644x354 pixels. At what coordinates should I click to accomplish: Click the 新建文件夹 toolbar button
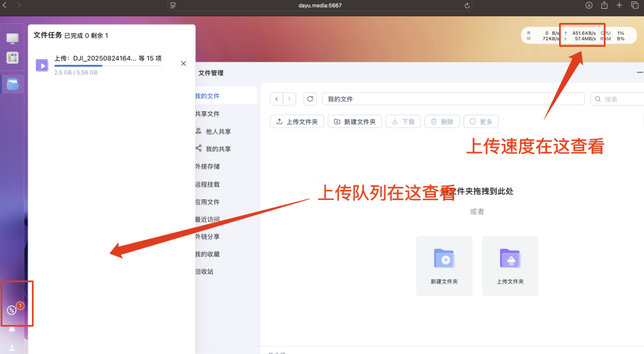[355, 121]
